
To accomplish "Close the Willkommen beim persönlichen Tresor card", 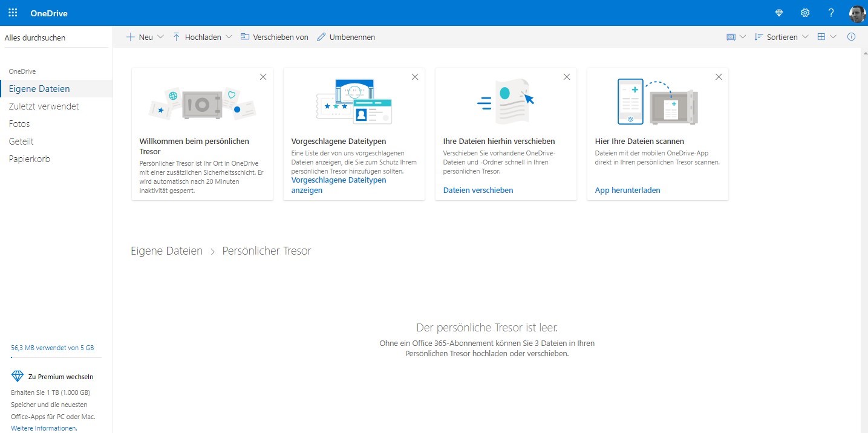I will click(x=263, y=77).
